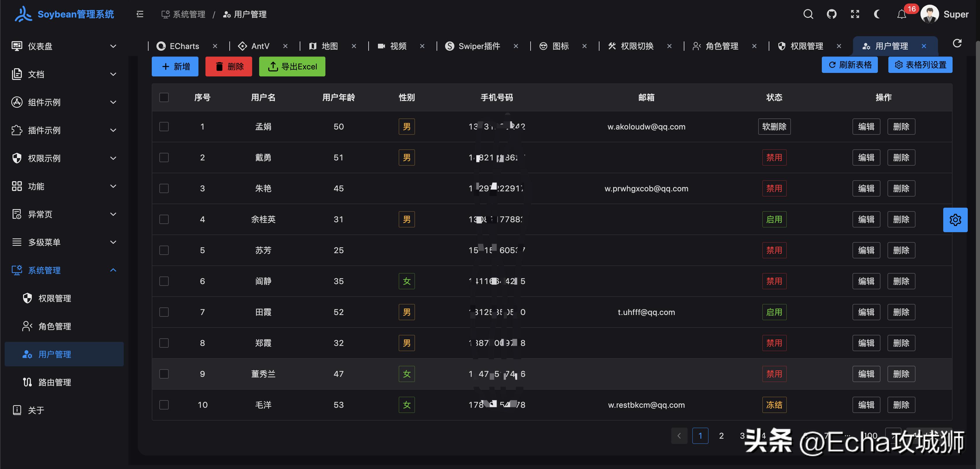Click 编辑 for user 戴勇
Image resolution: width=980 pixels, height=469 pixels.
866,157
